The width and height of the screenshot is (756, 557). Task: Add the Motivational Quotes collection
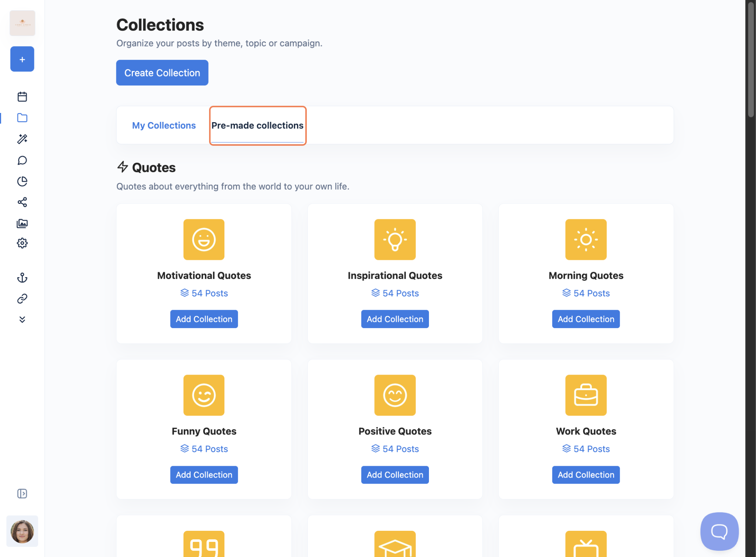click(204, 319)
